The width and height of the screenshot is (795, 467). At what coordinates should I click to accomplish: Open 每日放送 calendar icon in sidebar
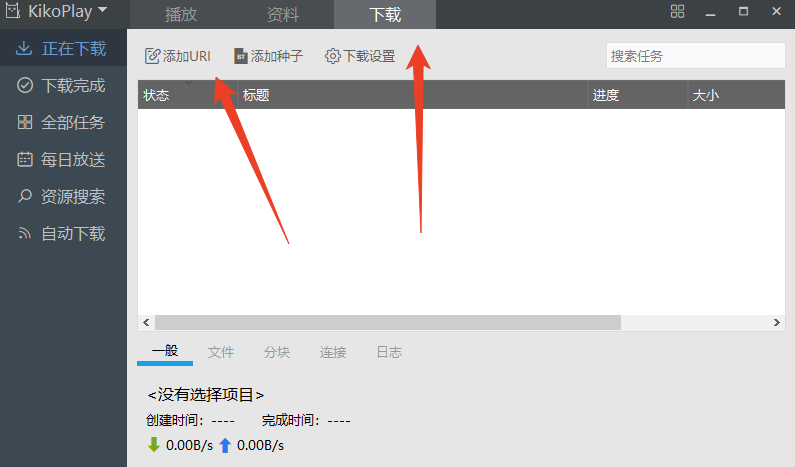[25, 159]
